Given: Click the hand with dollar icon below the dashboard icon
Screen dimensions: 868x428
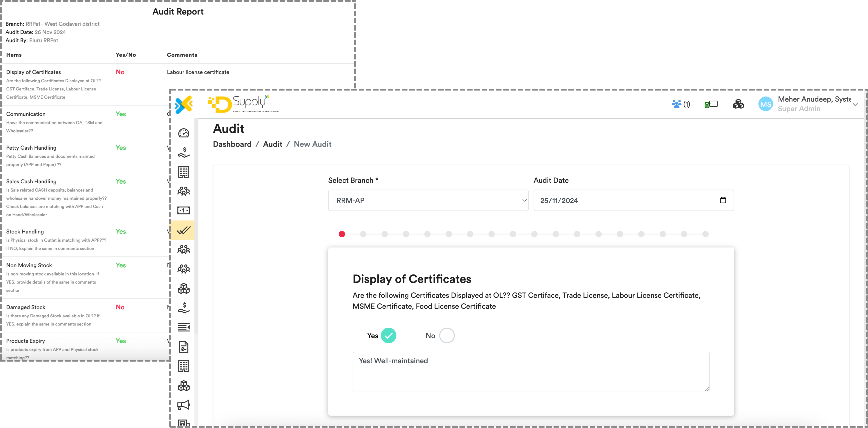Looking at the screenshot, I should pyautogui.click(x=184, y=152).
